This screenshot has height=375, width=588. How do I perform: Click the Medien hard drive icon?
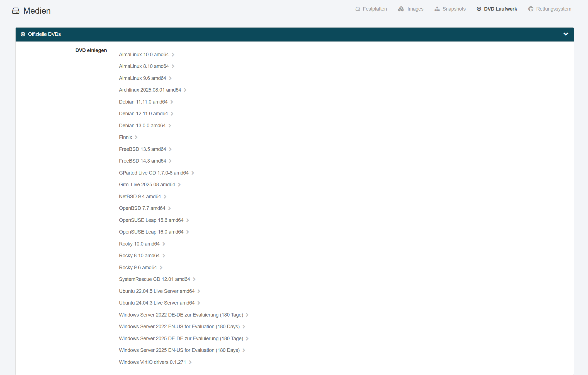click(16, 11)
